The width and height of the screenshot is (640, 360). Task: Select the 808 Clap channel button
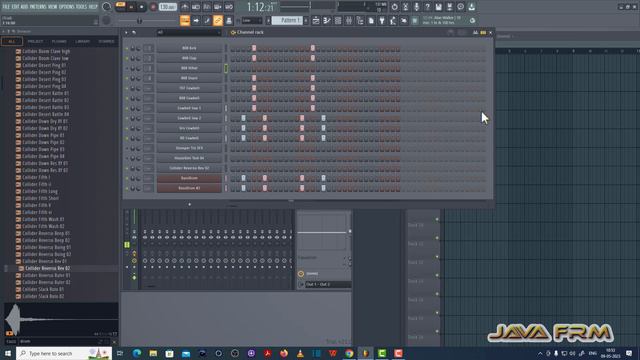coord(189,58)
